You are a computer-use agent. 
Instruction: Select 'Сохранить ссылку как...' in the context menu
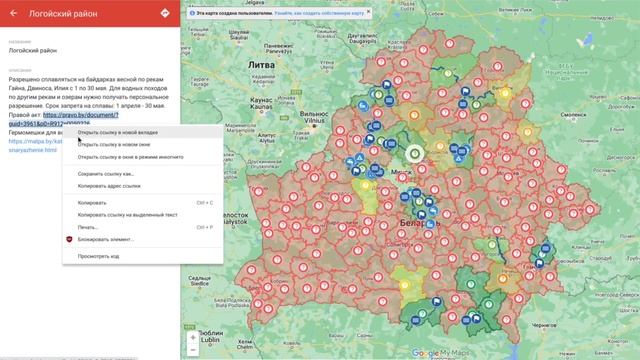point(142,174)
